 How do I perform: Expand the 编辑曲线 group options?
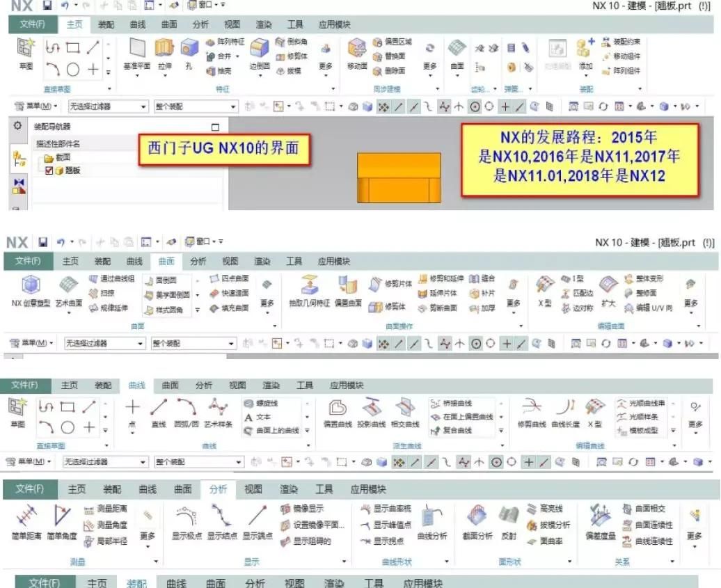pos(674,445)
